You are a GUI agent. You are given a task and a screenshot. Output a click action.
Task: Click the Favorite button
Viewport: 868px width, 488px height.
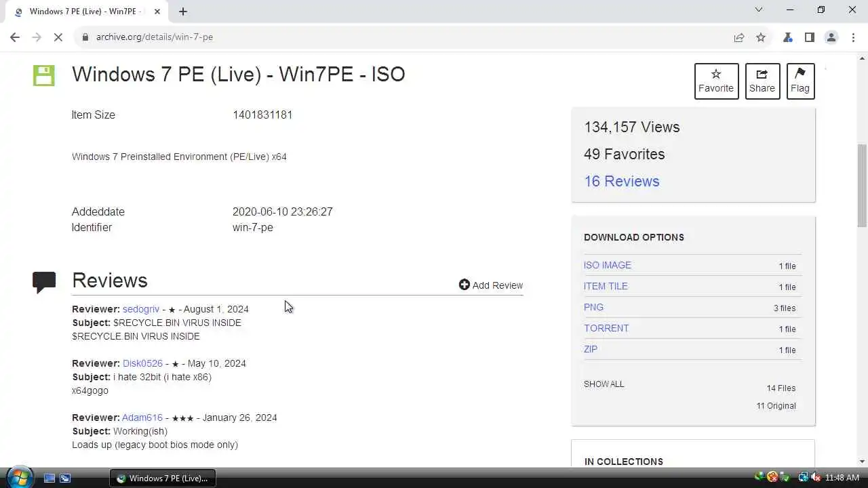[x=716, y=81]
